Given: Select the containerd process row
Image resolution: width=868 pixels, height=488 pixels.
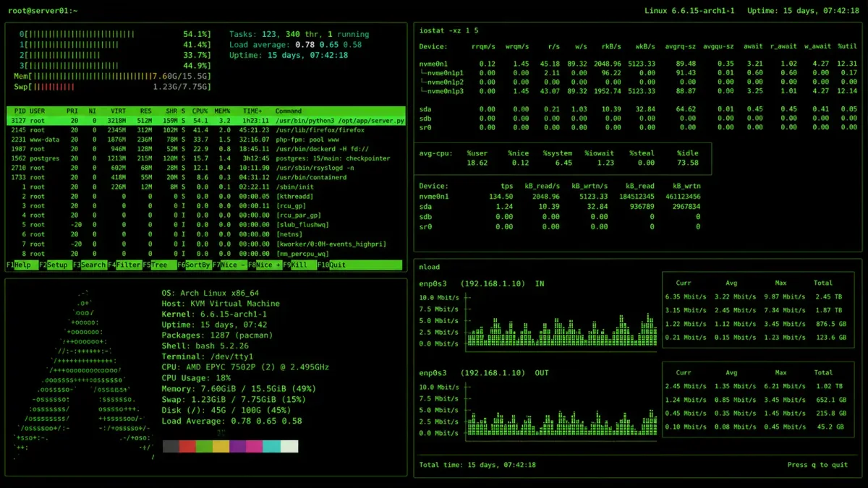Looking at the screenshot, I should (x=206, y=177).
